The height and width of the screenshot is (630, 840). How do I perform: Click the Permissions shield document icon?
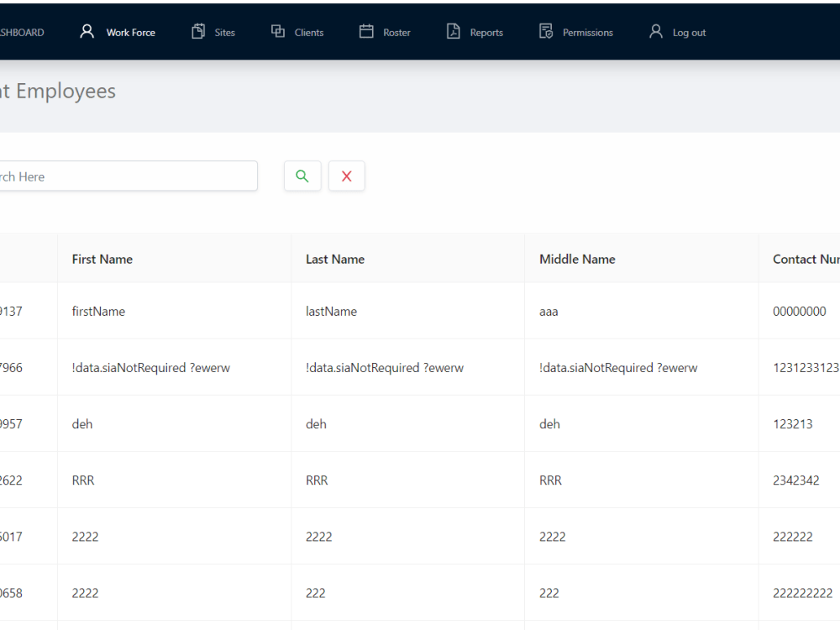point(546,32)
